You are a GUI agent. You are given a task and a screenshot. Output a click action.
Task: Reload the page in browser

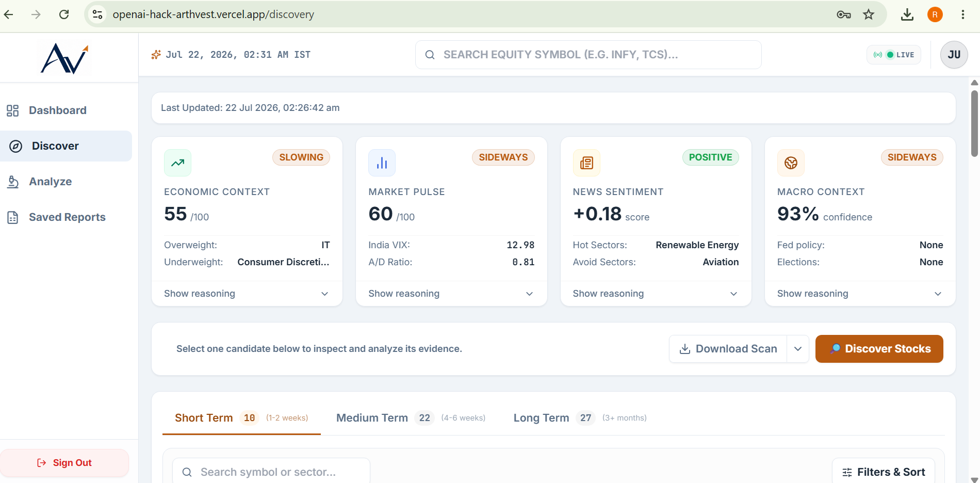pyautogui.click(x=64, y=14)
